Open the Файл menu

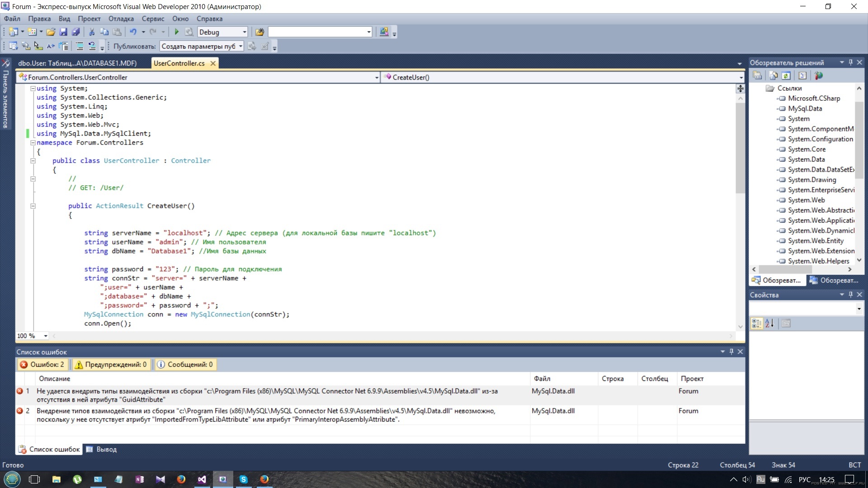tap(12, 19)
